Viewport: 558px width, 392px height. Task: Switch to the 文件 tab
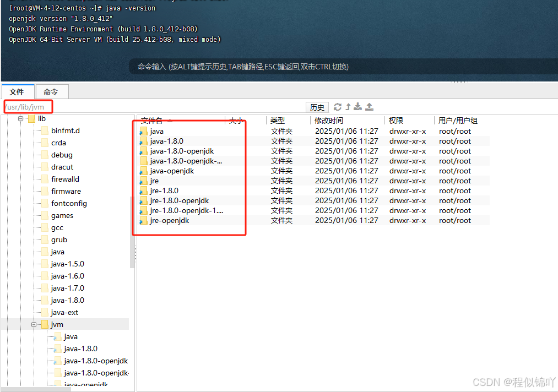pyautogui.click(x=18, y=92)
